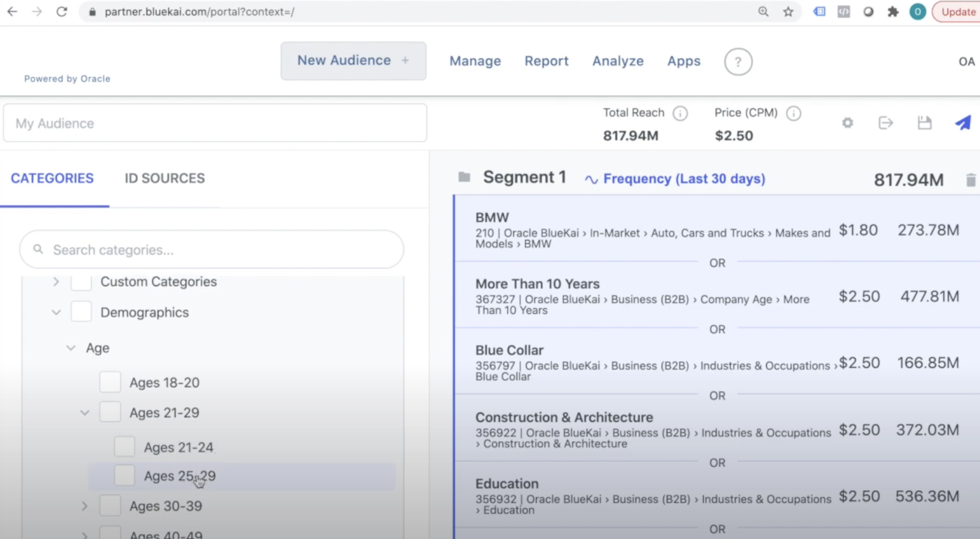Reload the page with refresh icon
The height and width of the screenshot is (539, 980).
tap(62, 11)
